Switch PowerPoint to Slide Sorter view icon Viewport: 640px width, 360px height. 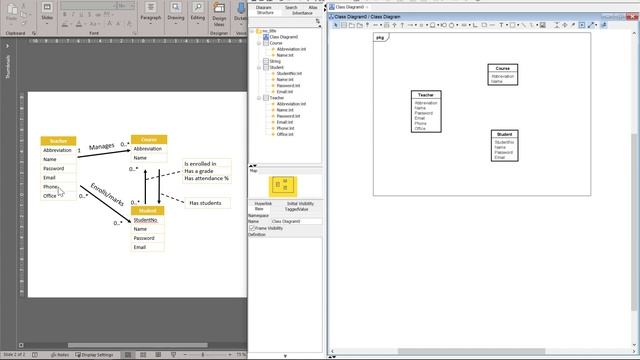pyautogui.click(x=143, y=355)
